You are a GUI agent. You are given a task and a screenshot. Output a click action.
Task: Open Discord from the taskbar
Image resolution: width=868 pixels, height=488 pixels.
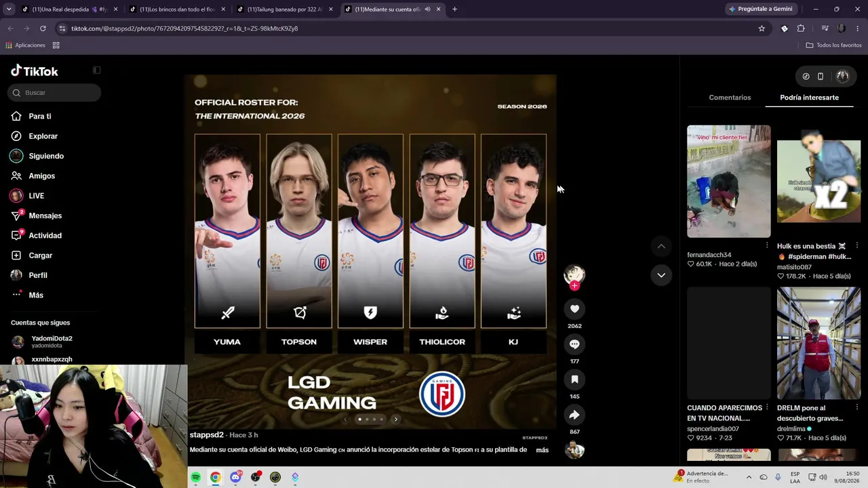pyautogui.click(x=235, y=477)
